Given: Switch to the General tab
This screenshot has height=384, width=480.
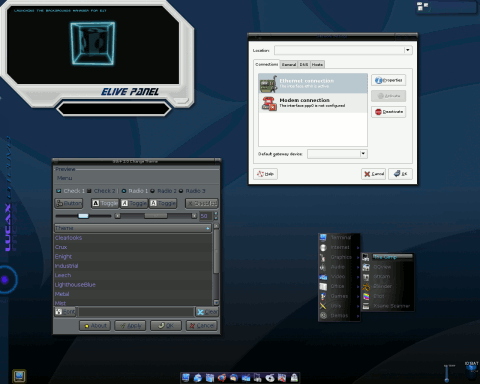Looking at the screenshot, I should click(x=289, y=65).
